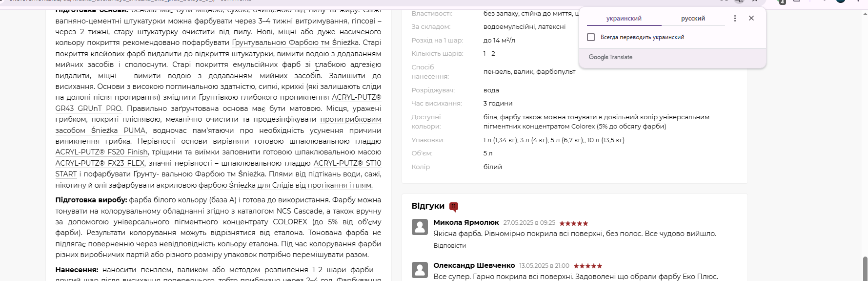
Task: Click the drying time value 3 години
Action: click(x=498, y=104)
